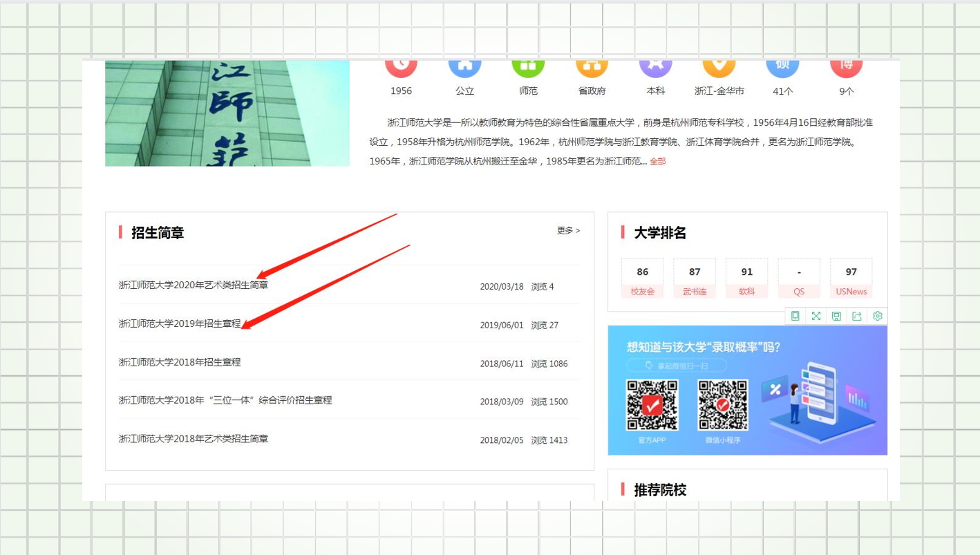Click the green share/export icon
The image size is (980, 555).
point(857,316)
